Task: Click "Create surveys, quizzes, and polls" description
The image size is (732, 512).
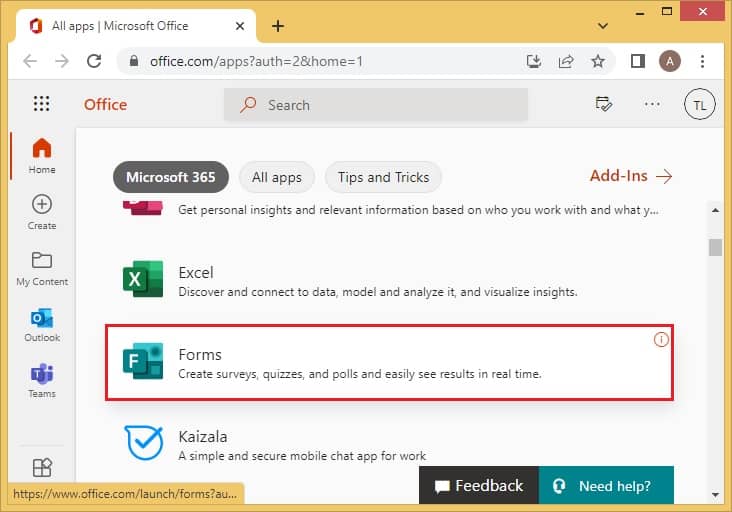Action: [360, 374]
